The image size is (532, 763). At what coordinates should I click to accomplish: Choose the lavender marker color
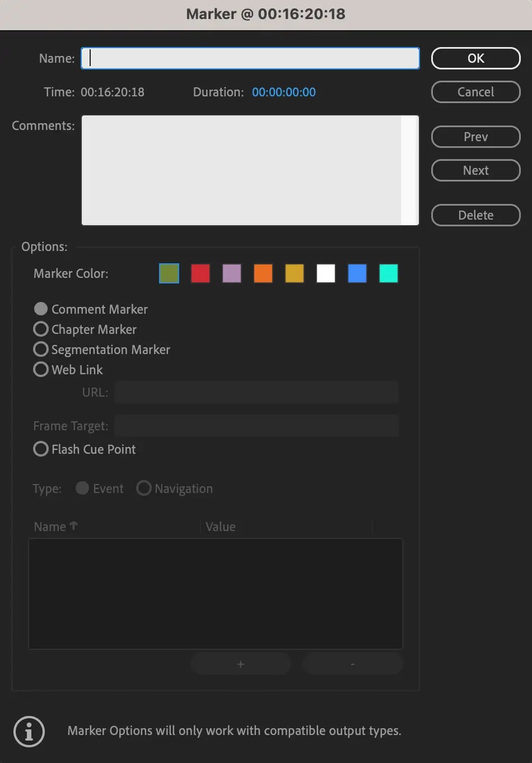click(x=232, y=273)
